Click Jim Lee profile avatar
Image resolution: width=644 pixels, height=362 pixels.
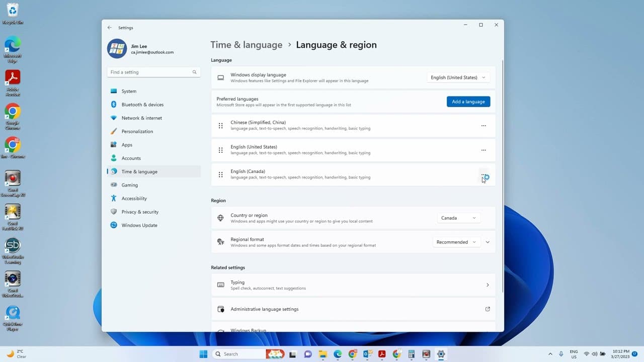click(117, 49)
